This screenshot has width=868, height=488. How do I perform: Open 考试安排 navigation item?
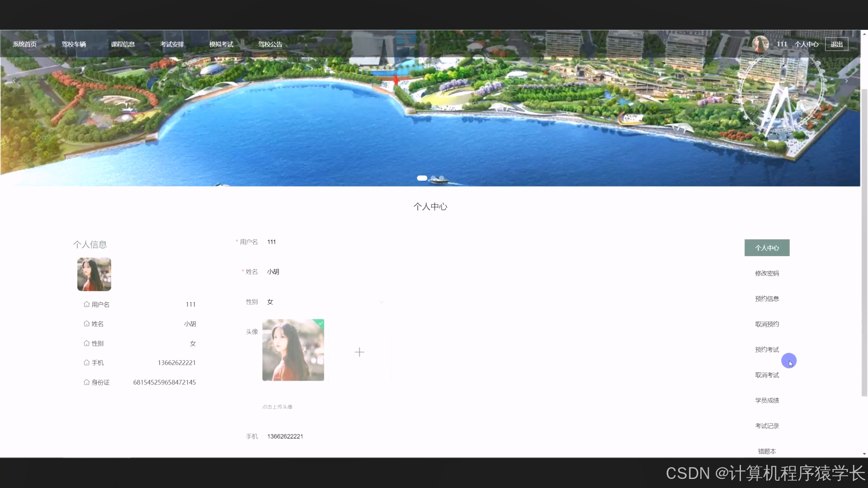(x=172, y=44)
